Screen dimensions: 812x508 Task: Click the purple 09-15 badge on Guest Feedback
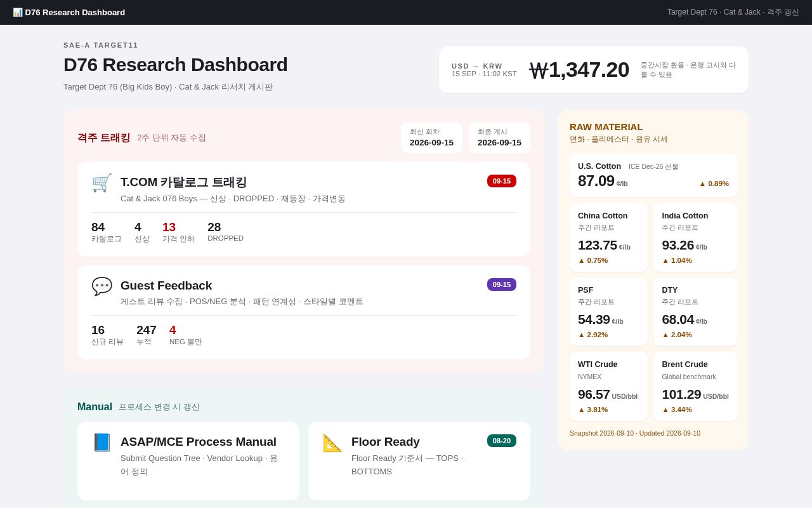click(x=502, y=284)
